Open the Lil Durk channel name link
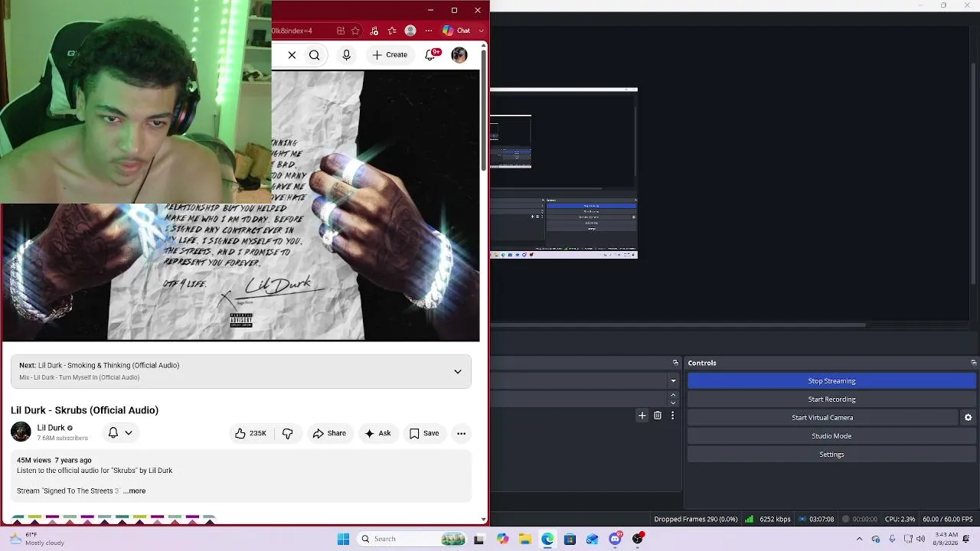 tap(51, 428)
